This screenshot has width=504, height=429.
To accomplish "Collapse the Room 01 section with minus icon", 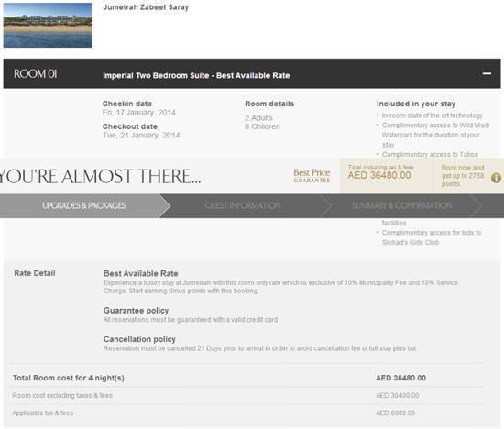I will click(x=487, y=73).
